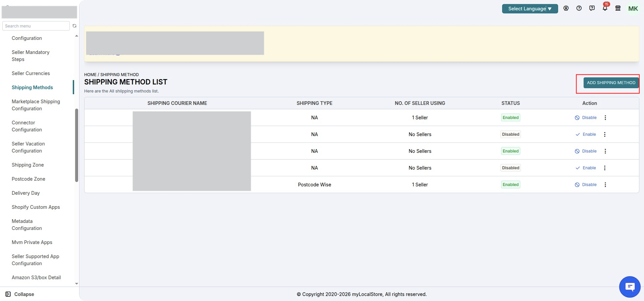Refresh the menu using the reload icon
The width and height of the screenshot is (644, 301).
tap(74, 26)
